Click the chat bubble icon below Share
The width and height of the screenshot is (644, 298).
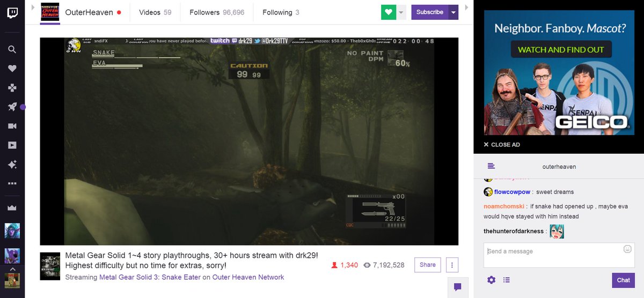click(457, 287)
